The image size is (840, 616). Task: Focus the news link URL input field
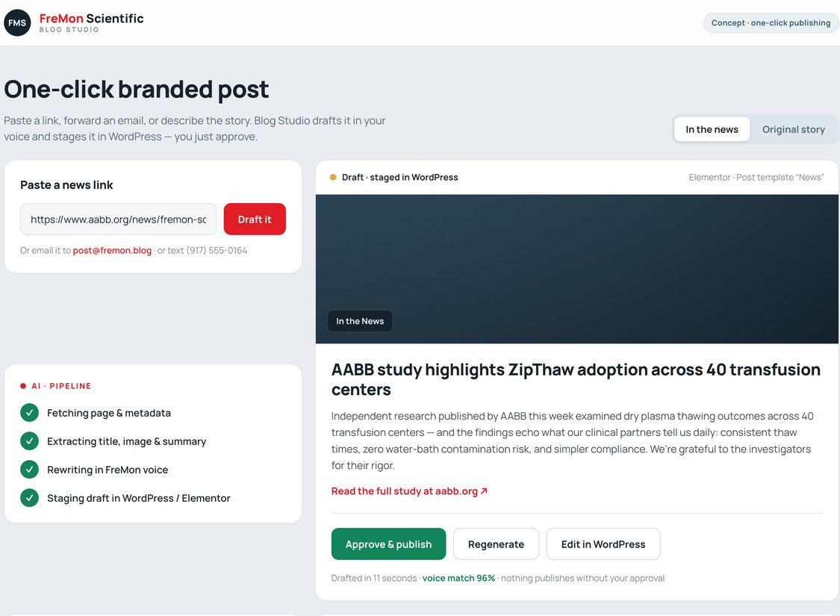pyautogui.click(x=119, y=219)
